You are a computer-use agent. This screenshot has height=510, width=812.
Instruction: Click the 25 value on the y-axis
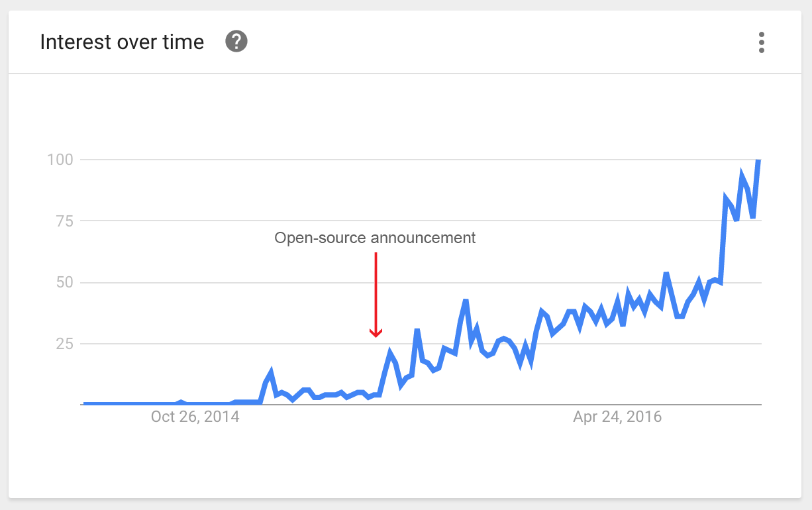point(63,344)
